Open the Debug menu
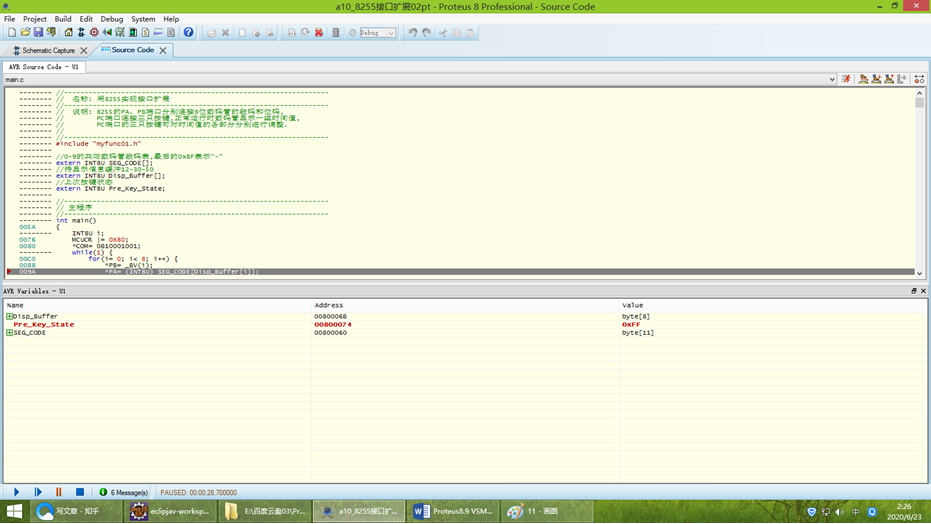931x524 pixels. 112,19
